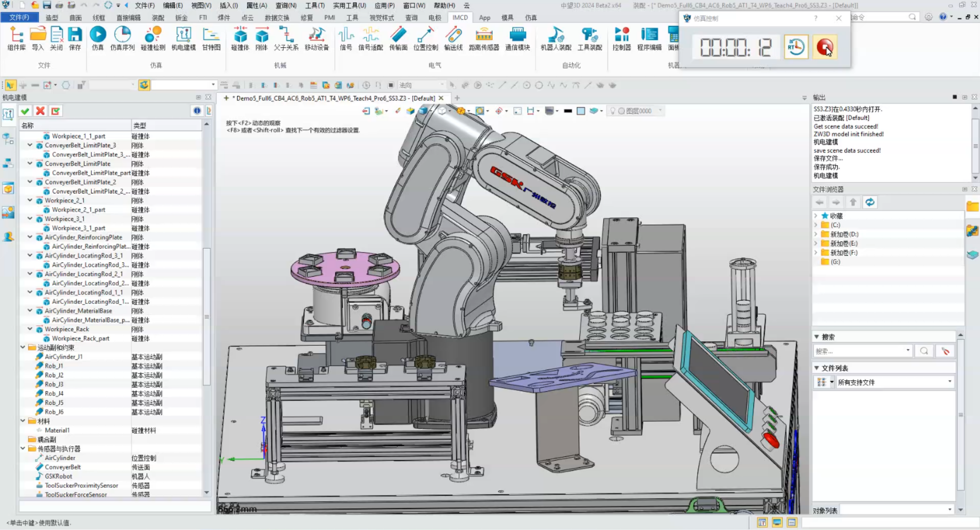
Task: Toggle the real-time RT clock button
Action: (796, 47)
